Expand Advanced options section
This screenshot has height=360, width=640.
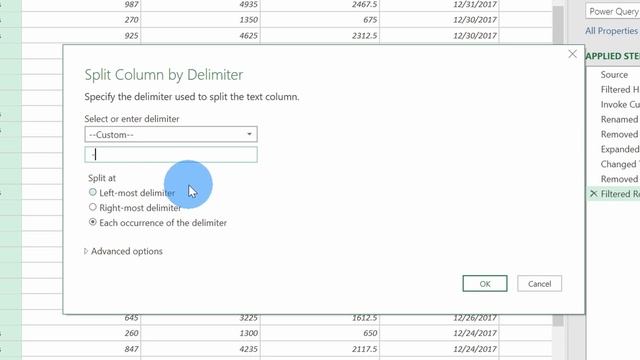point(123,251)
